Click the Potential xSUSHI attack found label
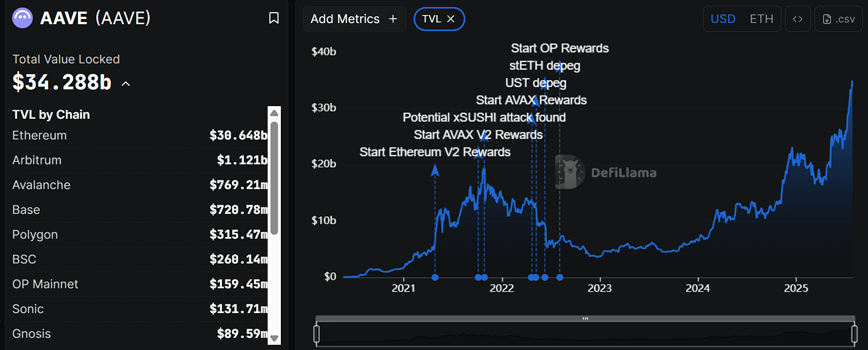868x350 pixels. coord(484,118)
